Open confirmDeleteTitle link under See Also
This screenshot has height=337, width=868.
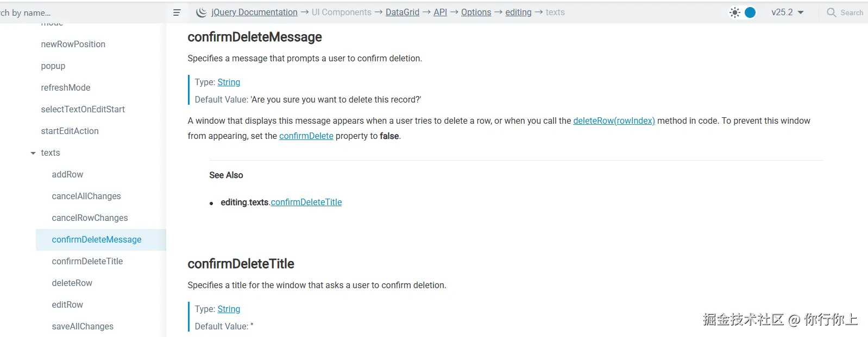(x=306, y=202)
